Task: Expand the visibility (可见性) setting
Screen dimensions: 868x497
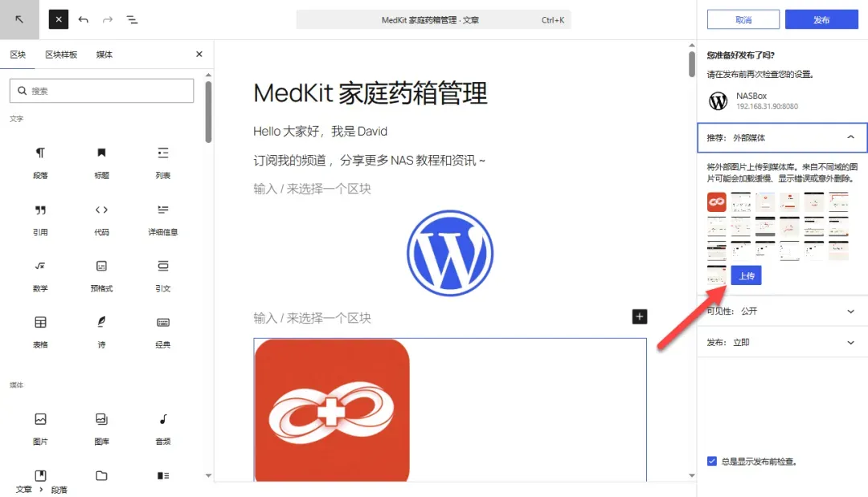Action: pos(782,312)
